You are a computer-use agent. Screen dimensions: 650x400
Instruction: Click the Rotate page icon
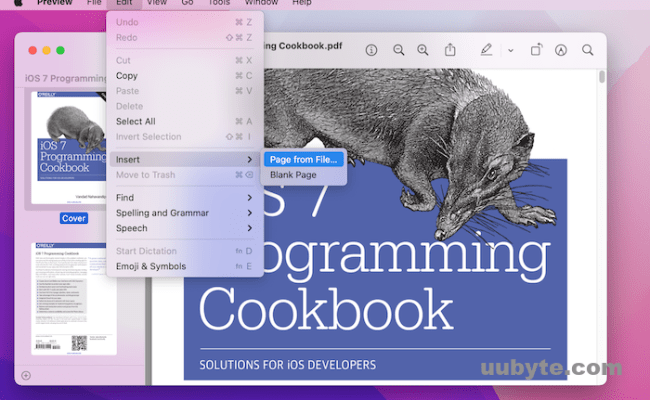tap(536, 50)
